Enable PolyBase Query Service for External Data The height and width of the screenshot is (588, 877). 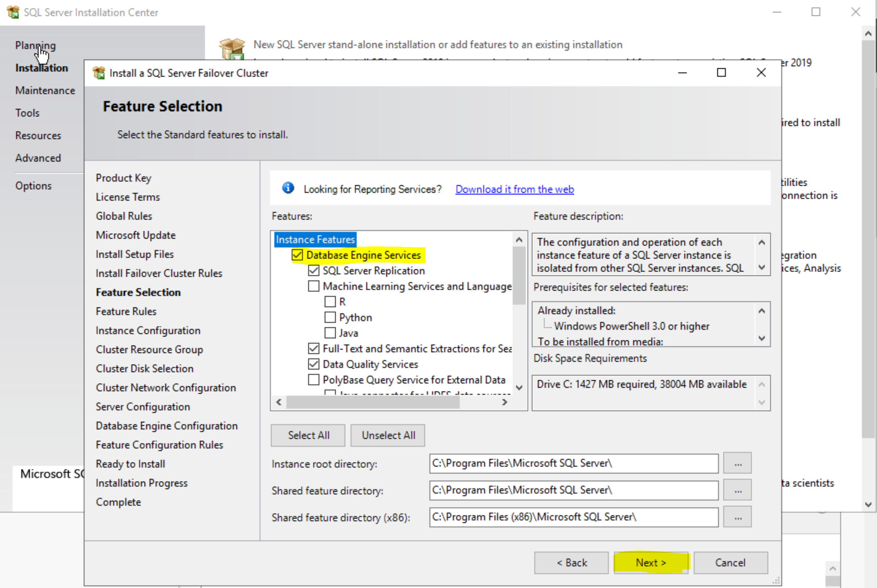[x=314, y=379]
